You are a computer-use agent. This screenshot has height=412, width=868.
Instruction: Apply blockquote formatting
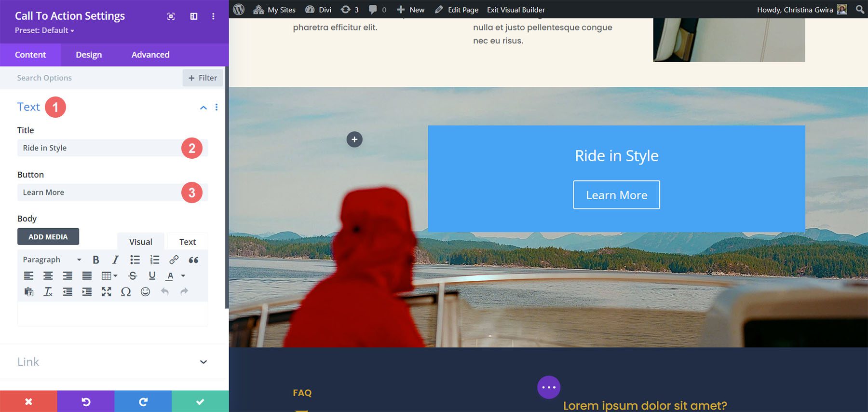[x=193, y=260]
